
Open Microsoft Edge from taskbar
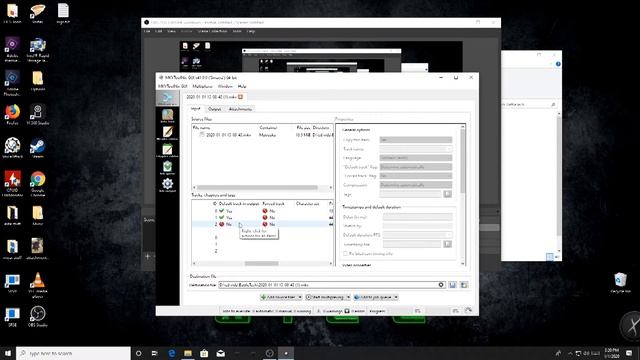click(171, 353)
